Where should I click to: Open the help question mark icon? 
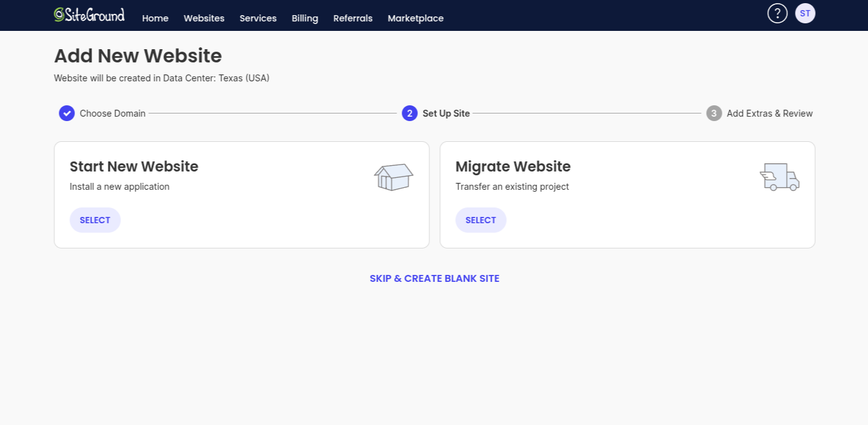click(777, 13)
